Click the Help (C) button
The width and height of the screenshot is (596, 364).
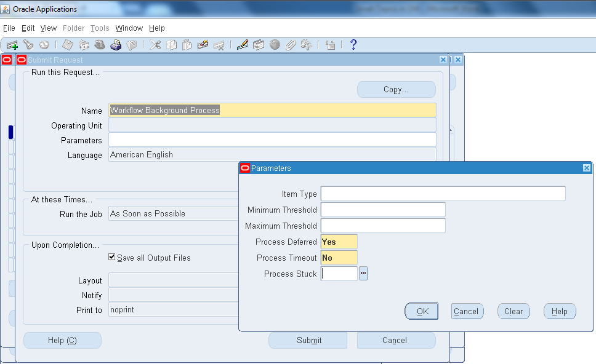[x=62, y=340]
